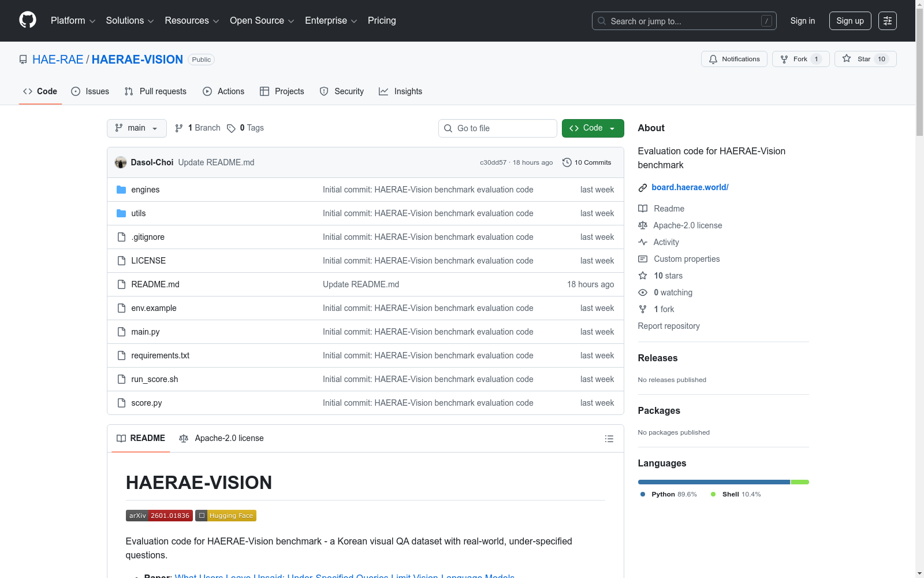This screenshot has width=924, height=578.
Task: Open the README.md file
Action: [155, 284]
